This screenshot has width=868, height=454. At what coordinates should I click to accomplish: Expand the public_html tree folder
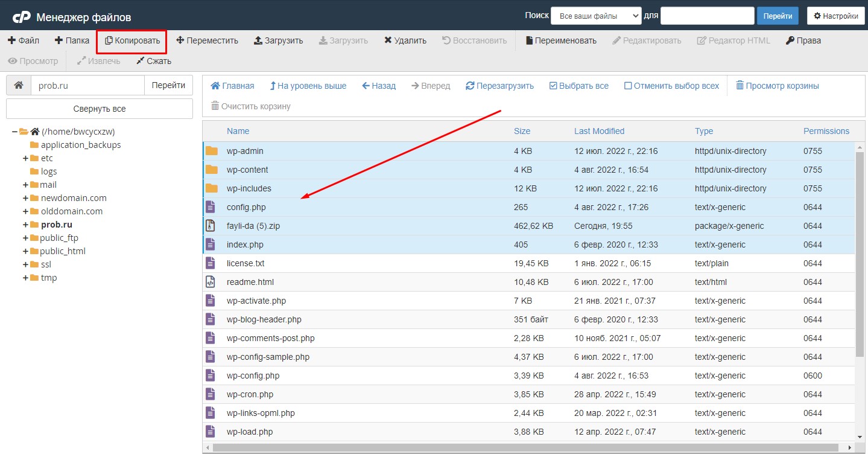(25, 251)
